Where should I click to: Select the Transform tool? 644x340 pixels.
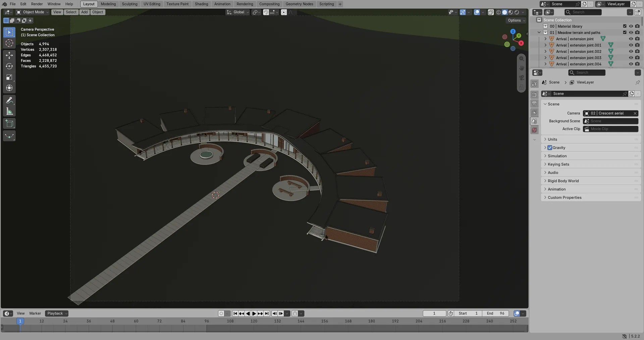pos(9,88)
